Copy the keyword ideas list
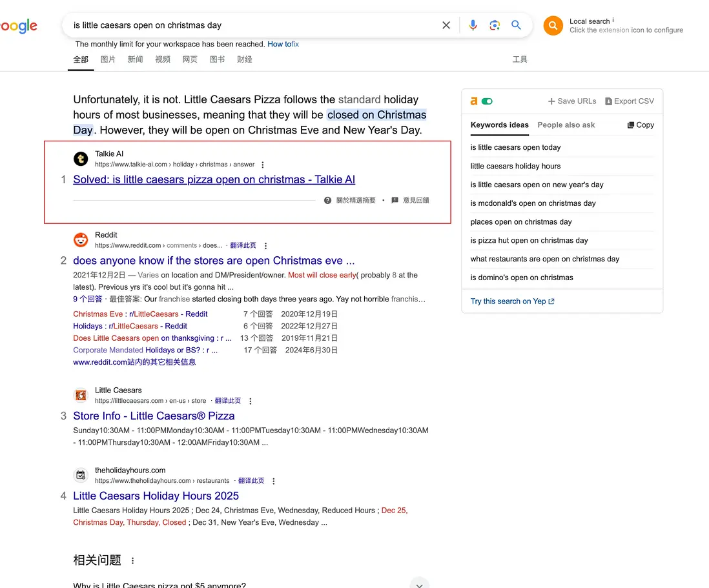Screen dimensions: 709x588 click(x=641, y=125)
